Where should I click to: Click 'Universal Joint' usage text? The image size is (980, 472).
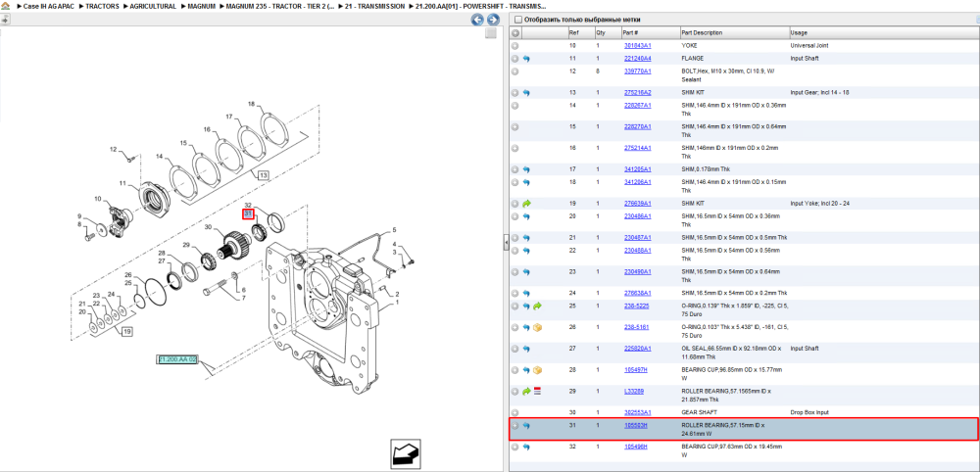[x=809, y=46]
